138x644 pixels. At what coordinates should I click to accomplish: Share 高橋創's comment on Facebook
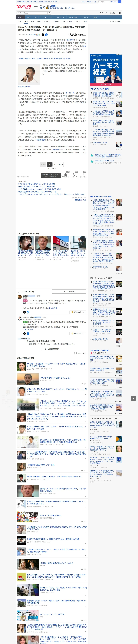(x=28, y=312)
